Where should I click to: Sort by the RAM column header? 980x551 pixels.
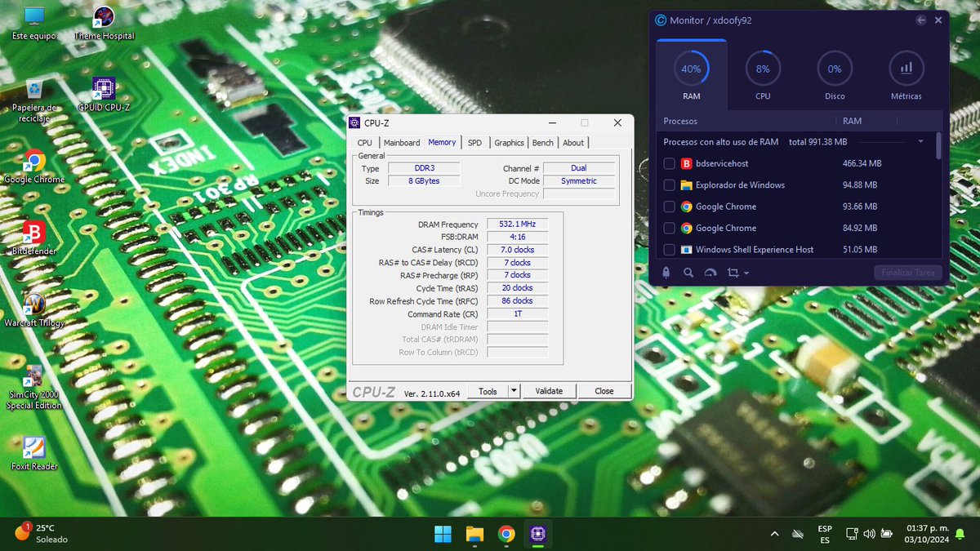pos(852,121)
